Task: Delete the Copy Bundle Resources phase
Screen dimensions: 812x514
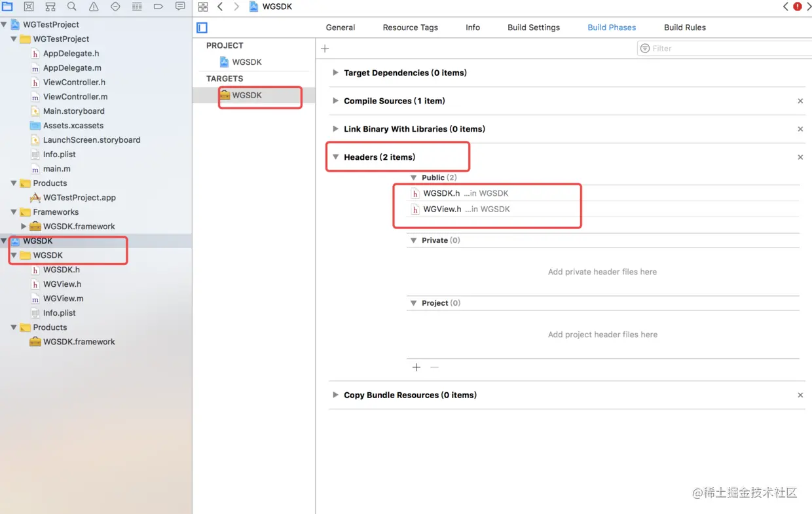Action: coord(800,395)
